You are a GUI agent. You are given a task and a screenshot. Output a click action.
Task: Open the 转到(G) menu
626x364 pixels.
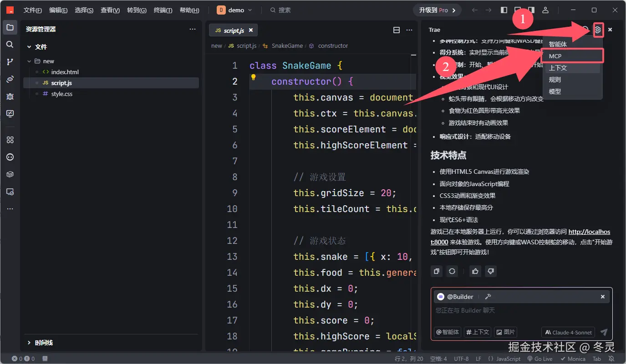coord(137,10)
